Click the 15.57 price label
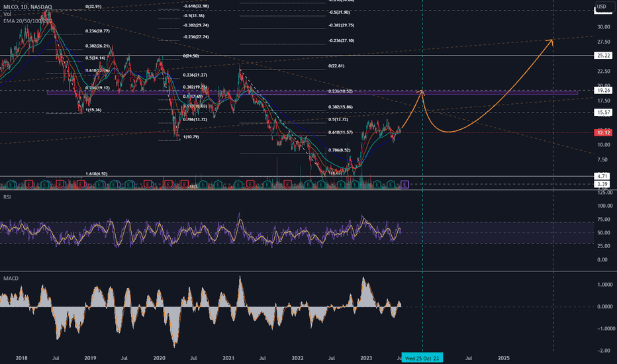 coord(603,112)
